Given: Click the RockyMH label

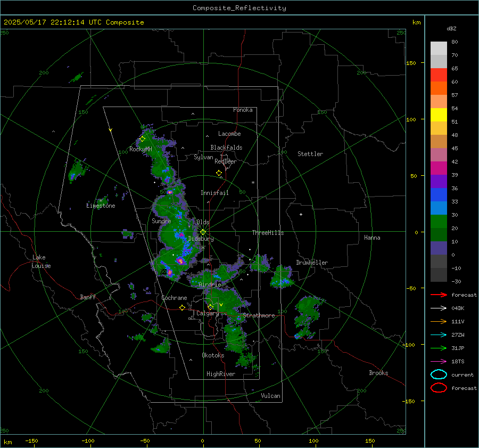Looking at the screenshot, I should coord(141,149).
